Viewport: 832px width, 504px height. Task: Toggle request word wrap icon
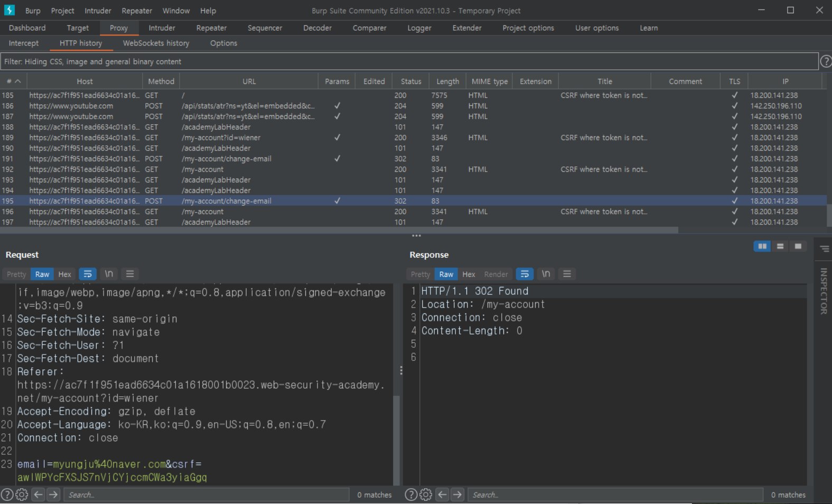click(88, 274)
